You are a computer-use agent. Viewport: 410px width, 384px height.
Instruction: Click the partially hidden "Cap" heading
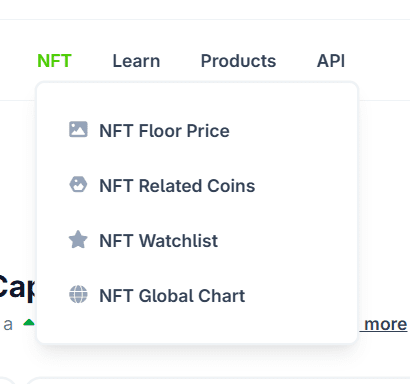tap(17, 288)
